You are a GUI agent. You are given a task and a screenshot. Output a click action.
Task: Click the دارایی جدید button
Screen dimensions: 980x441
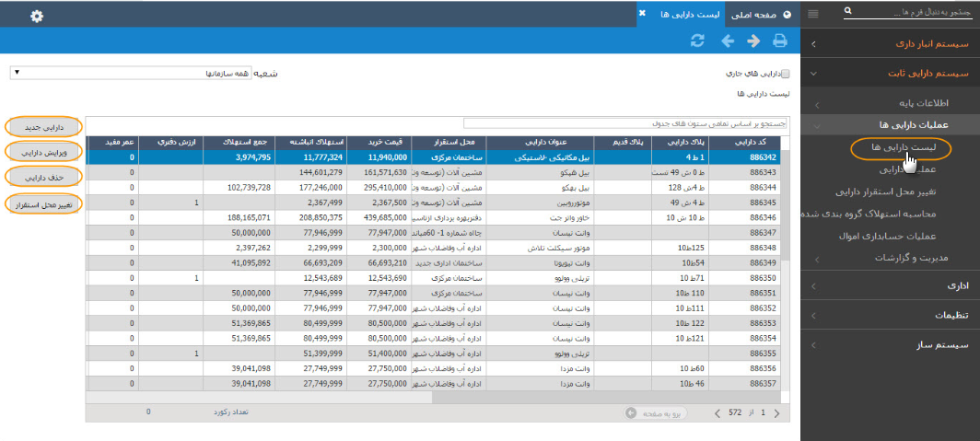tap(44, 127)
